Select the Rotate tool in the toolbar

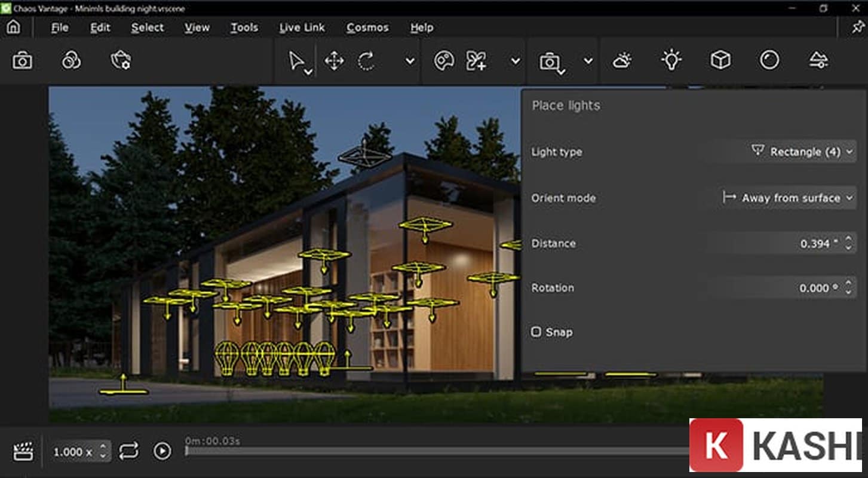[x=366, y=61]
